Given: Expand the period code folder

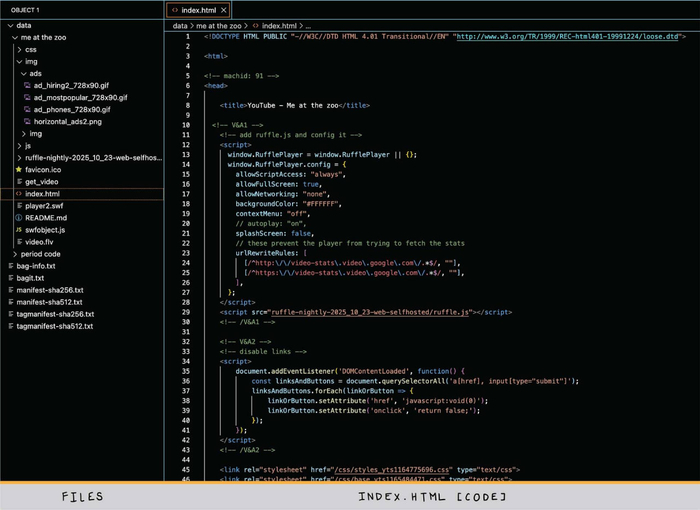Looking at the screenshot, I should tap(15, 254).
